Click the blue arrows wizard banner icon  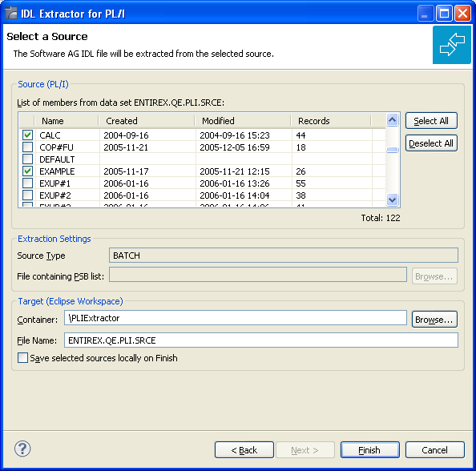tap(452, 45)
